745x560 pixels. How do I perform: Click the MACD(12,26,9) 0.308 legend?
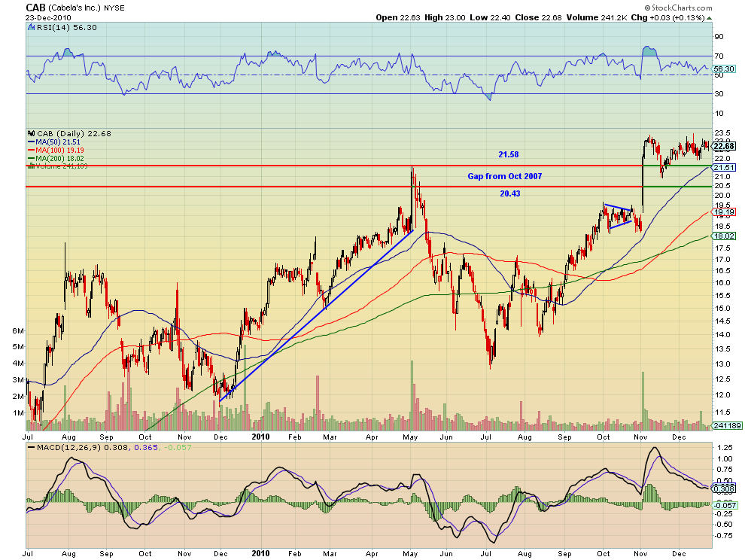pyautogui.click(x=78, y=447)
